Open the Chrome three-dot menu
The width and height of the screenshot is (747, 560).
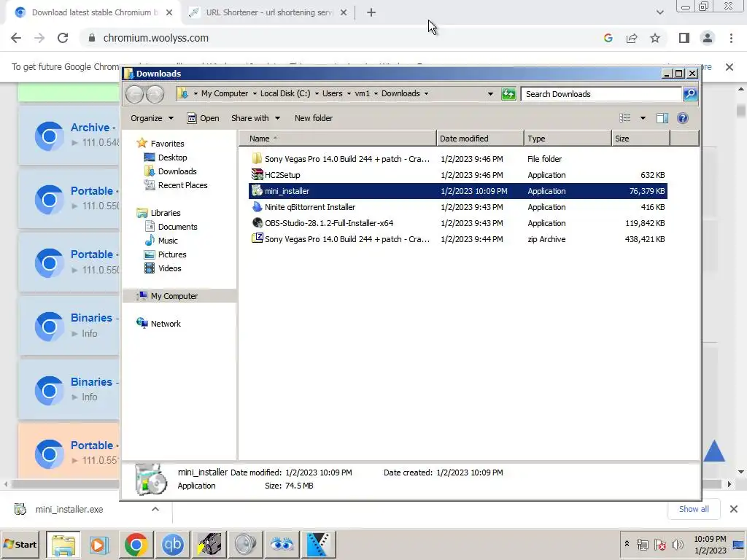[731, 38]
